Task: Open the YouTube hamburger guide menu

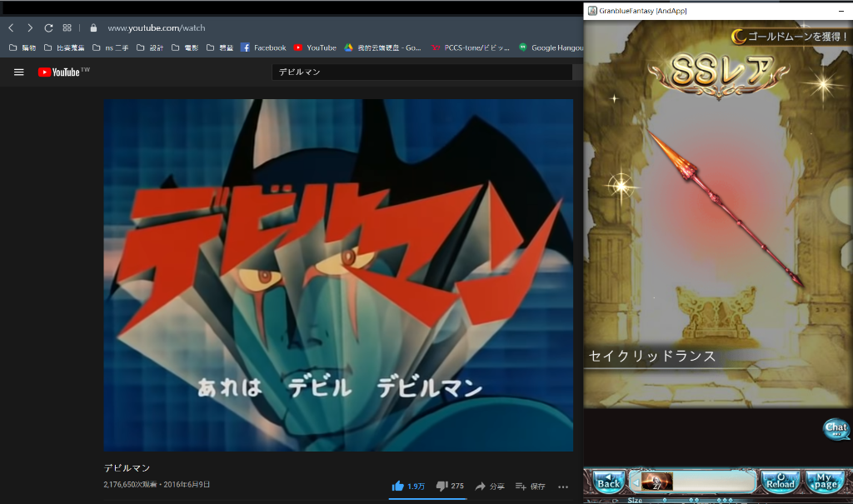Action: point(18,72)
